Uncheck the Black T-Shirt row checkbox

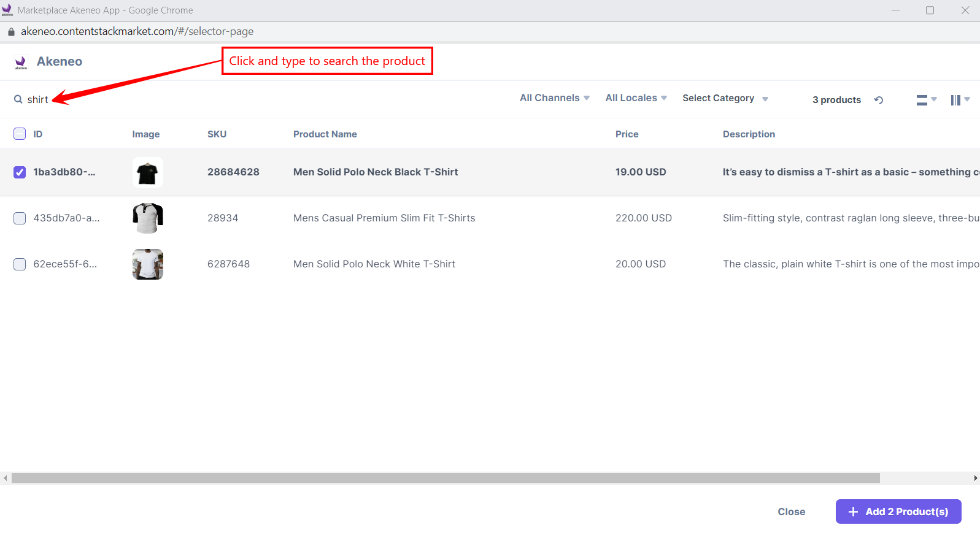[x=20, y=172]
